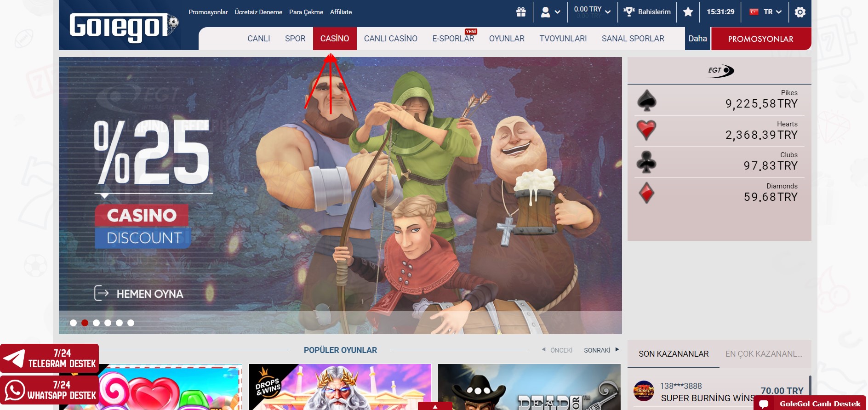
Task: Switch to SON KAZANANLAR tab
Action: tap(674, 354)
